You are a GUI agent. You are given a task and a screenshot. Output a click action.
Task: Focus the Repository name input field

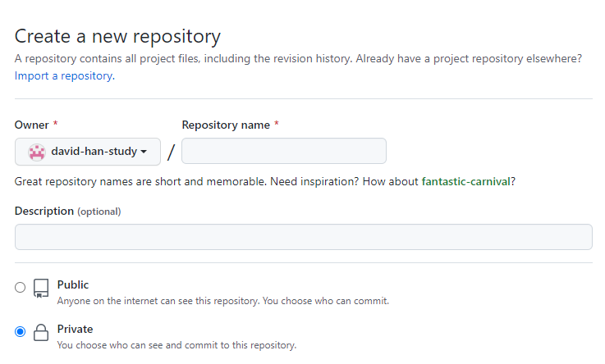[284, 151]
